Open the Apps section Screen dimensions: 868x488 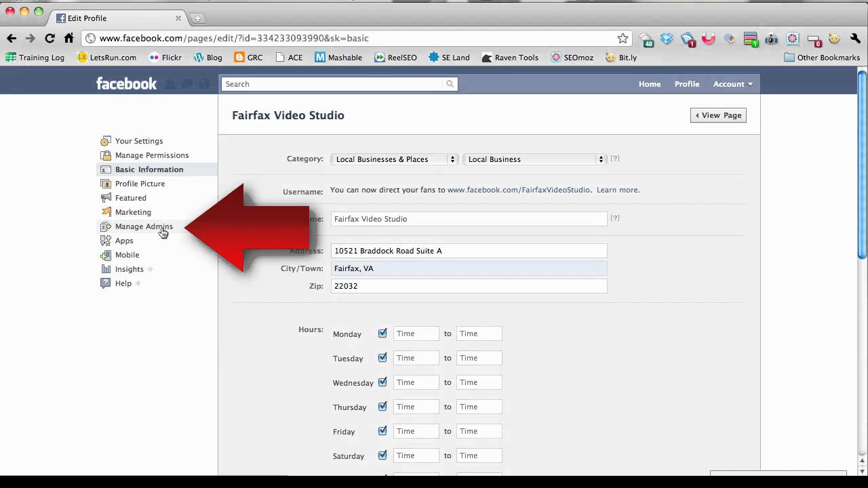(124, 241)
